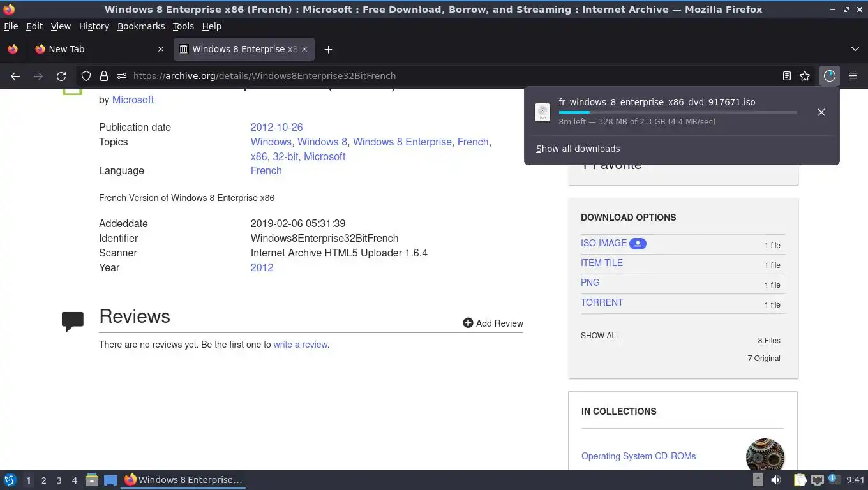Open the Windows 8 Enterprise topic
868x490 pixels.
[402, 142]
